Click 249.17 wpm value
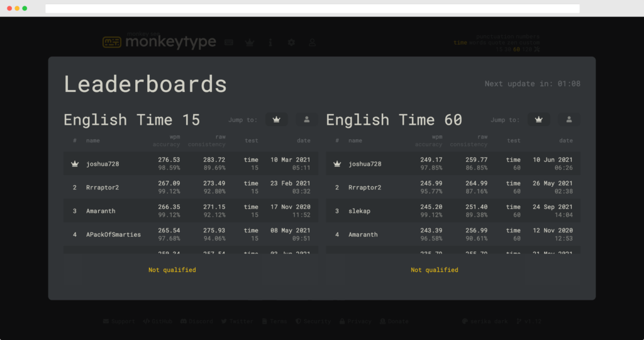The height and width of the screenshot is (340, 644). (x=431, y=159)
